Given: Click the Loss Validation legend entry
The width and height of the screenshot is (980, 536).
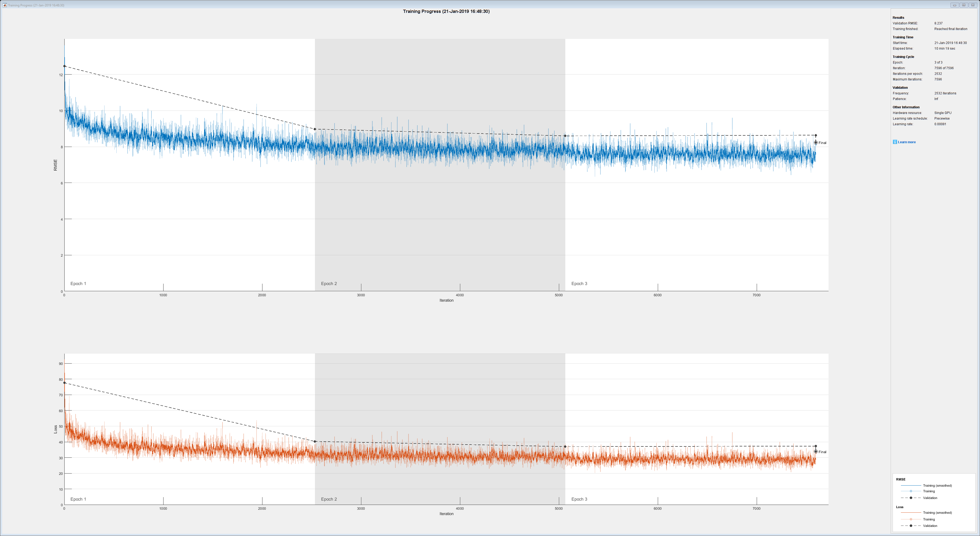Looking at the screenshot, I should point(930,526).
